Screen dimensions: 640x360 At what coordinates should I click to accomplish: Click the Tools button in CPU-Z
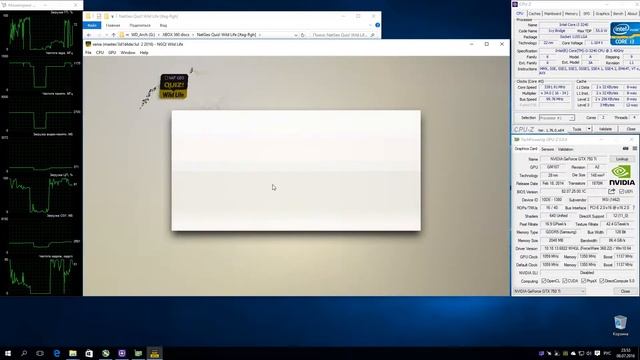(x=577, y=129)
